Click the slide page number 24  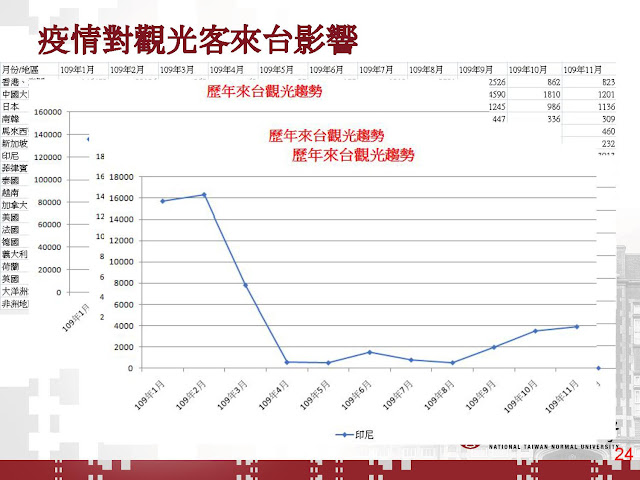(x=623, y=454)
